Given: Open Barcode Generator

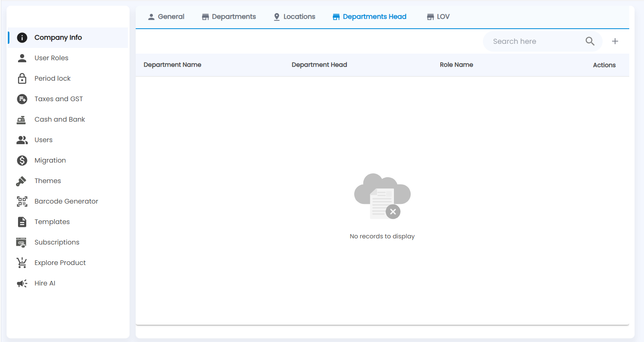Looking at the screenshot, I should 68,202.
